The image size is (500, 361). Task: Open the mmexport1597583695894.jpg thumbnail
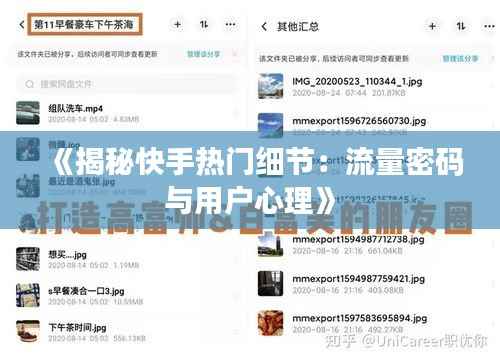coord(271,323)
